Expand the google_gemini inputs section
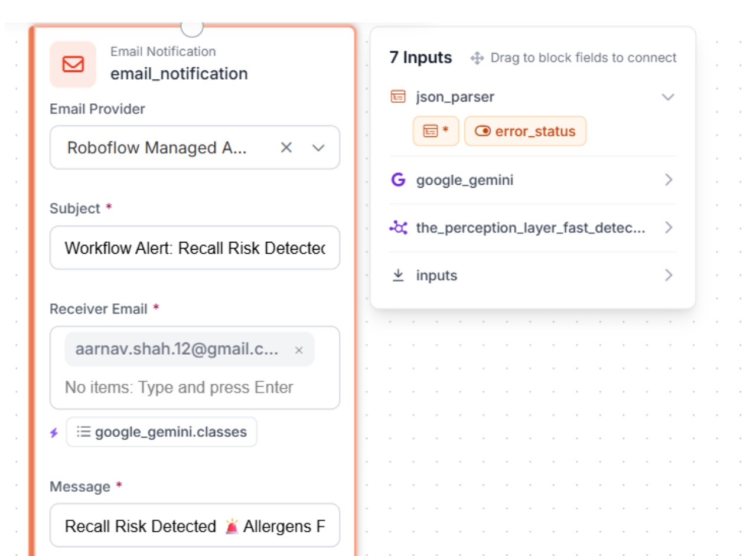 tap(668, 180)
